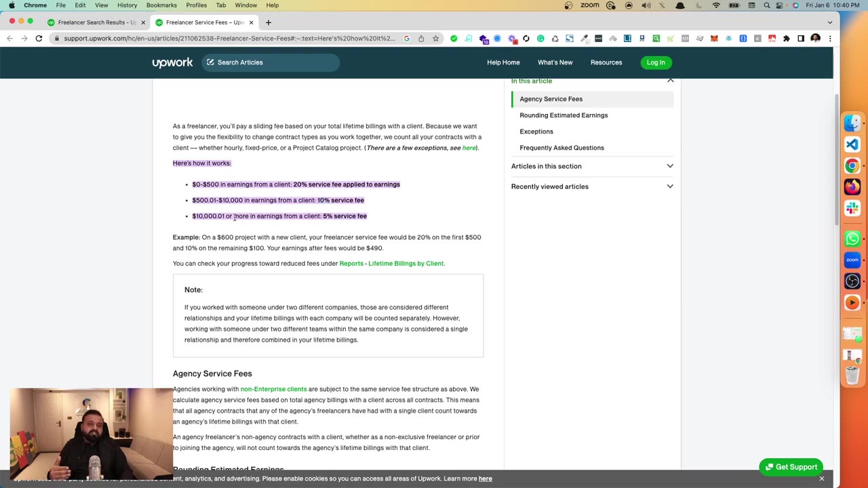This screenshot has height=488, width=868.
Task: Click the Search Articles field
Action: pyautogui.click(x=271, y=62)
